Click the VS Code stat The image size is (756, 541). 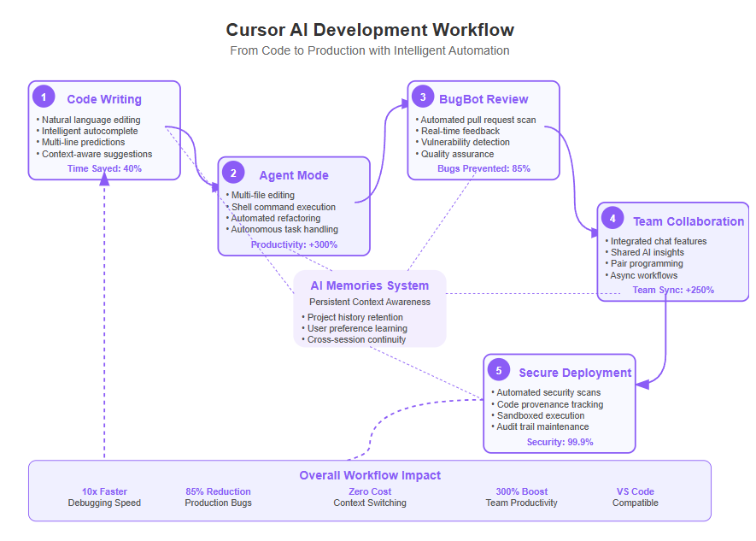(x=636, y=491)
